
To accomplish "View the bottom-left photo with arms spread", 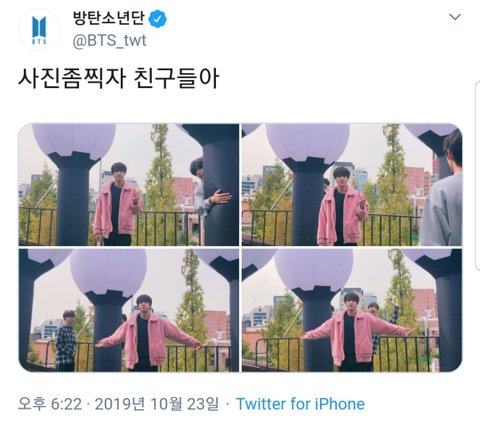I will [x=129, y=310].
